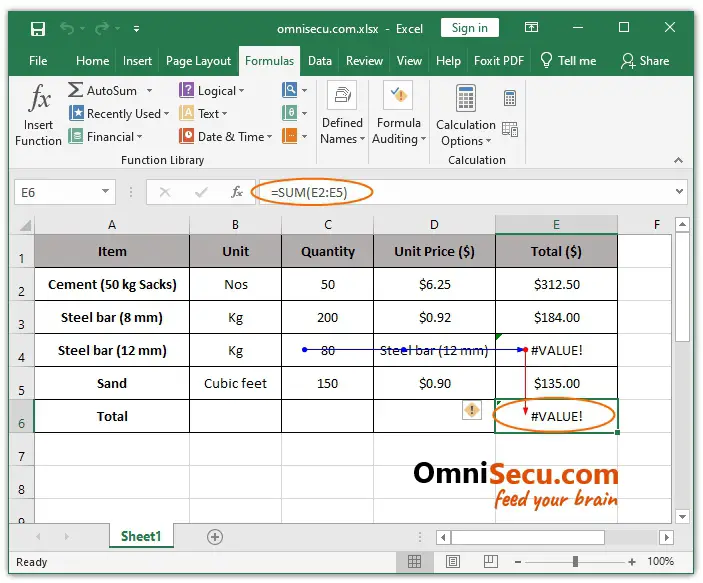703x583 pixels.
Task: Open the Date & Time functions menu
Action: [226, 136]
